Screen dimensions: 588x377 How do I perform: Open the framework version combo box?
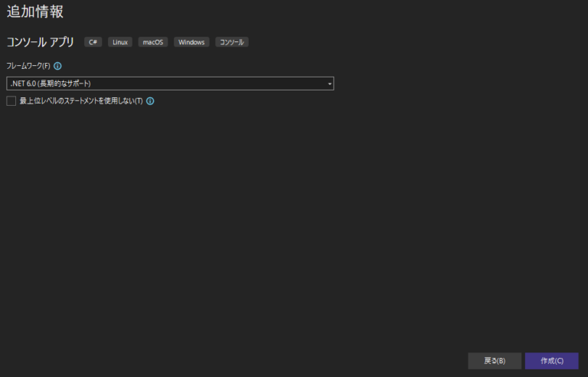tap(170, 84)
